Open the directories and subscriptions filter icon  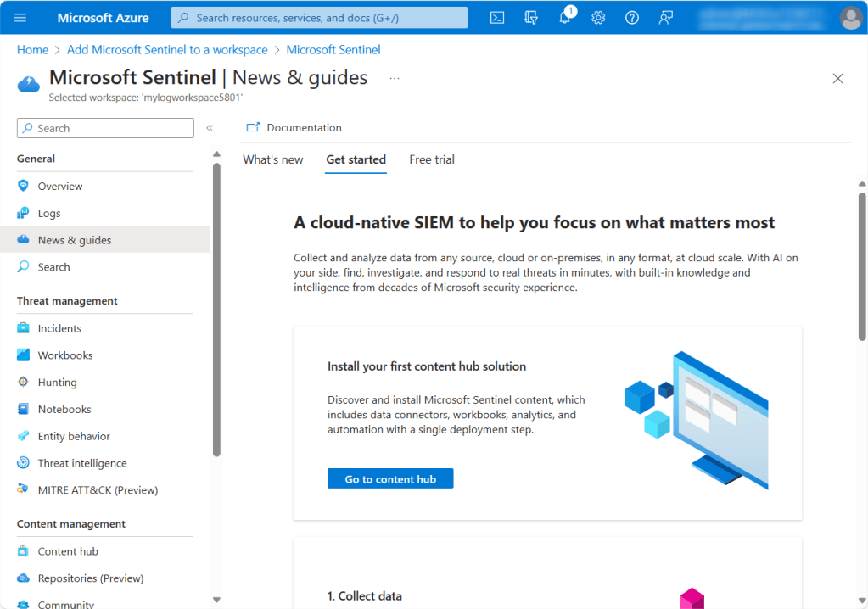[531, 18]
